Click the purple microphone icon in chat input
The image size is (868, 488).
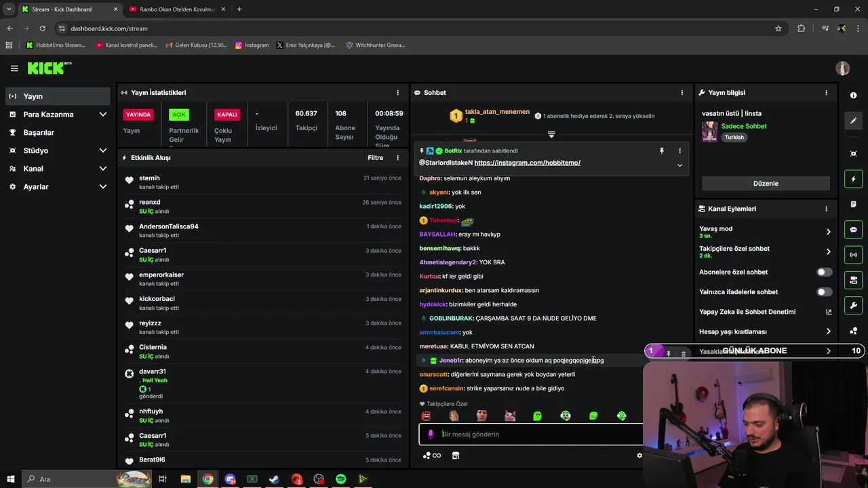(x=431, y=434)
